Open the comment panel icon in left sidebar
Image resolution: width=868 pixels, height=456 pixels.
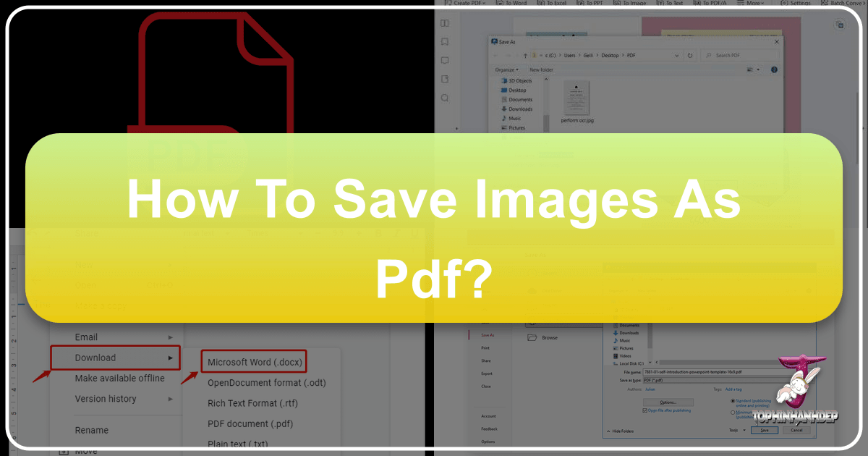[446, 61]
